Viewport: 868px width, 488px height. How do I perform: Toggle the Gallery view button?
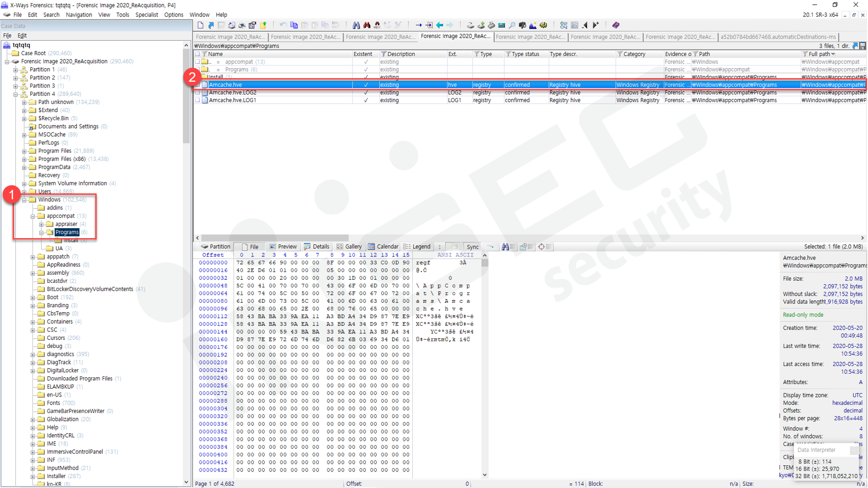click(x=349, y=246)
